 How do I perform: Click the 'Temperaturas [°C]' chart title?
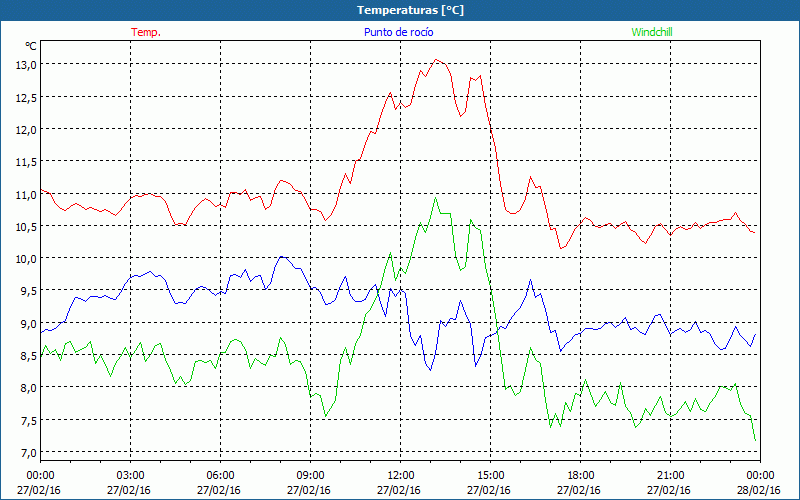tap(410, 10)
